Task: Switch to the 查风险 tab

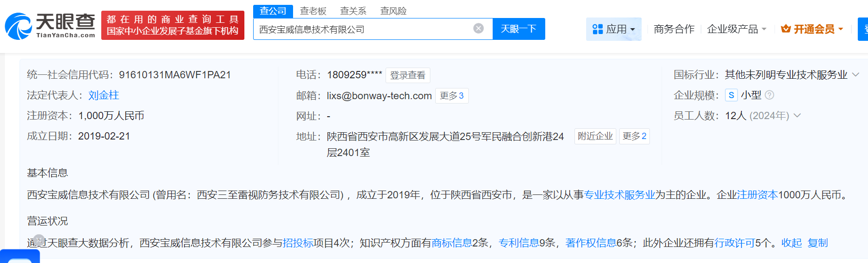Action: 393,11
